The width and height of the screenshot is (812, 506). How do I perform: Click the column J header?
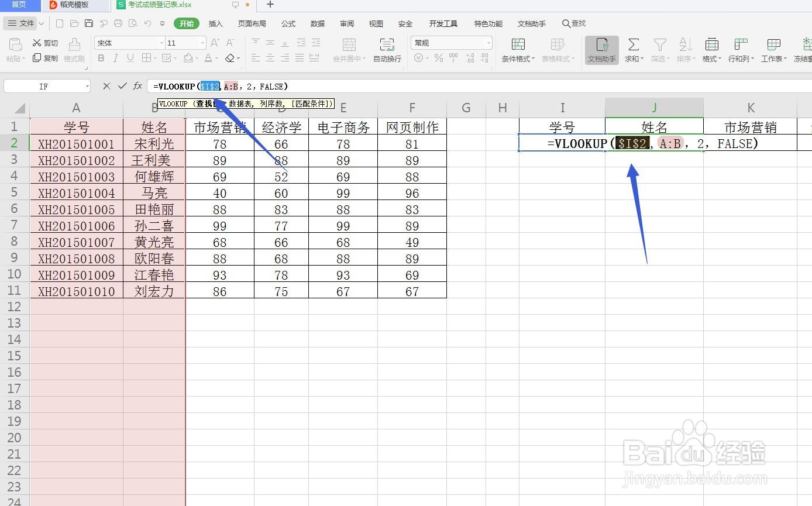coord(654,108)
